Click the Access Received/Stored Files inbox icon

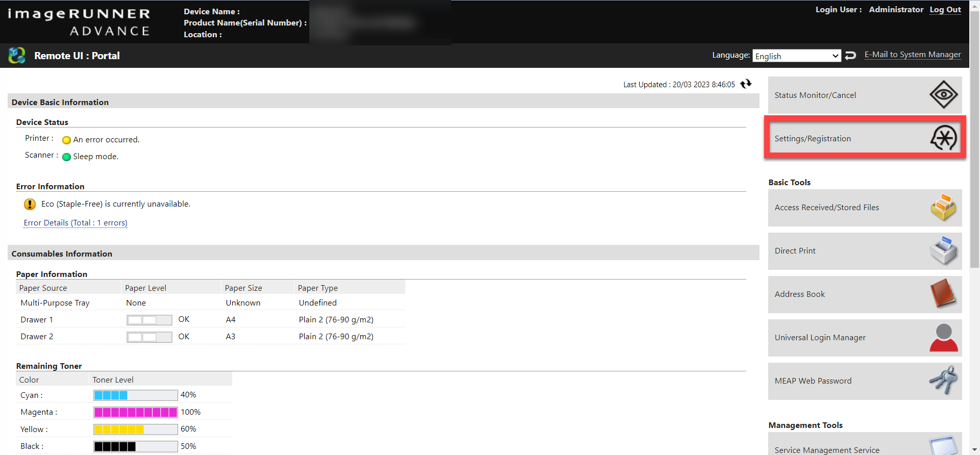(943, 208)
